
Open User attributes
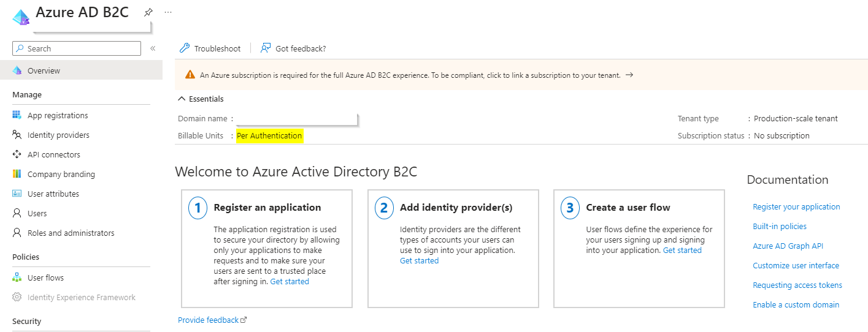[53, 194]
